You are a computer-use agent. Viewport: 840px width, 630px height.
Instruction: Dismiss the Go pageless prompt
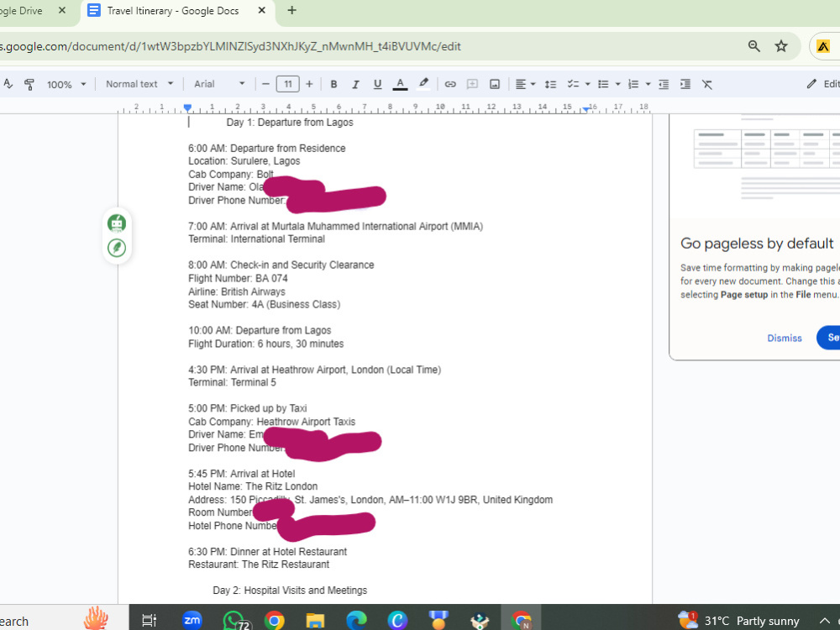[785, 338]
